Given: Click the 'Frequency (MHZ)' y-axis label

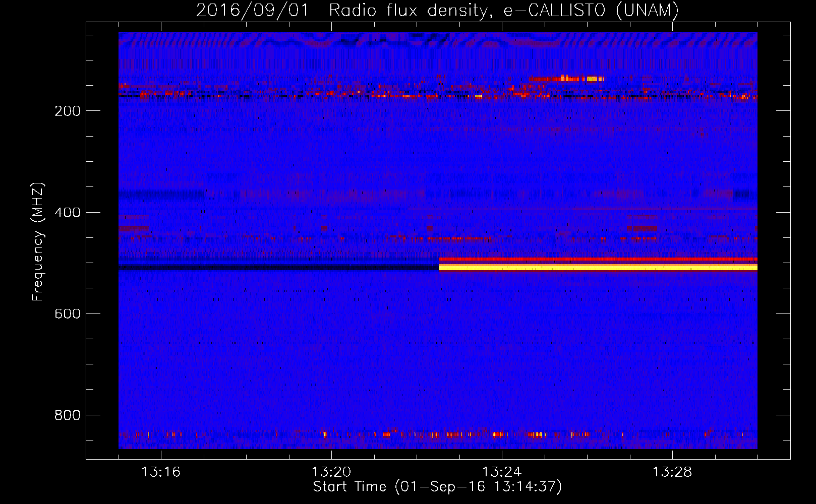Looking at the screenshot, I should click(37, 242).
